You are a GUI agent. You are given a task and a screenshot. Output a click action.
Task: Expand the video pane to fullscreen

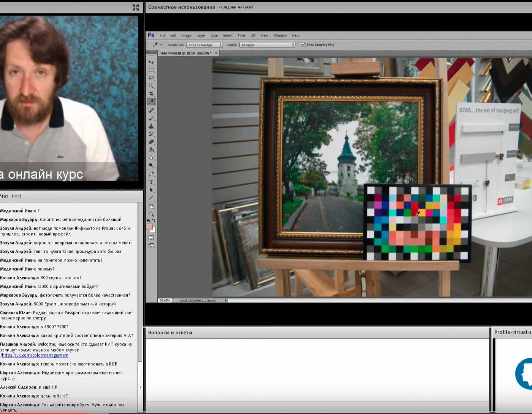136,7
